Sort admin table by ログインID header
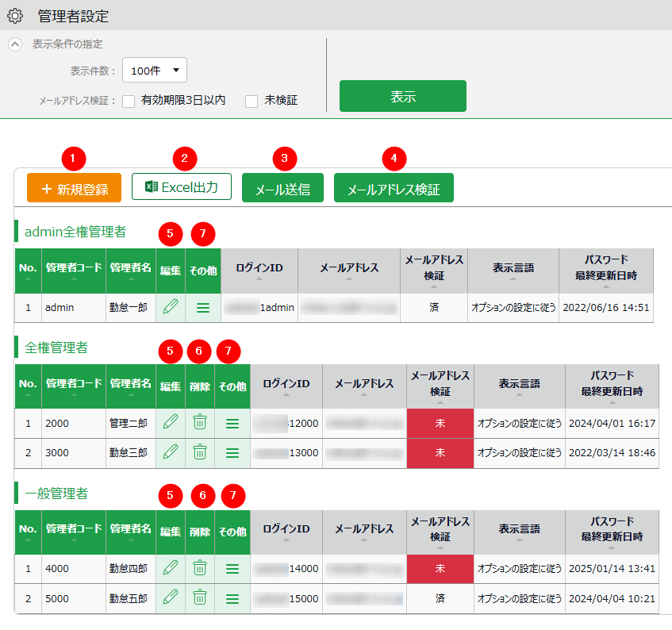Viewport: 672px width, 630px height. 259,271
